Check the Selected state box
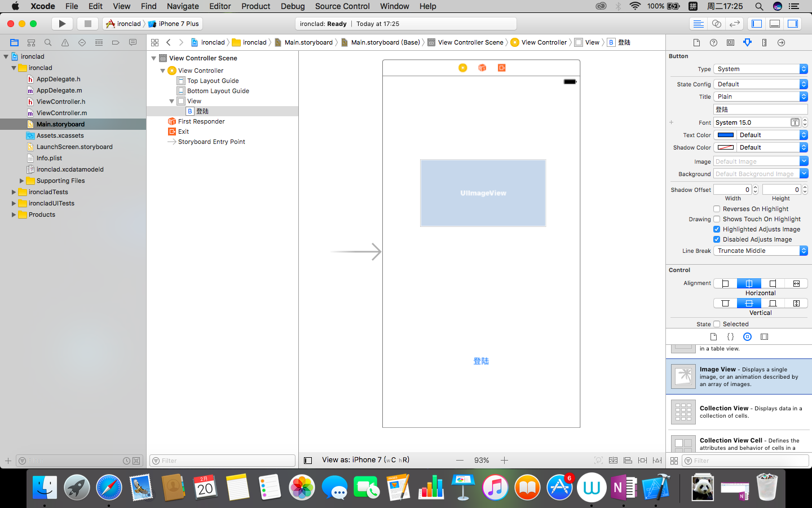The height and width of the screenshot is (508, 812). [x=717, y=324]
